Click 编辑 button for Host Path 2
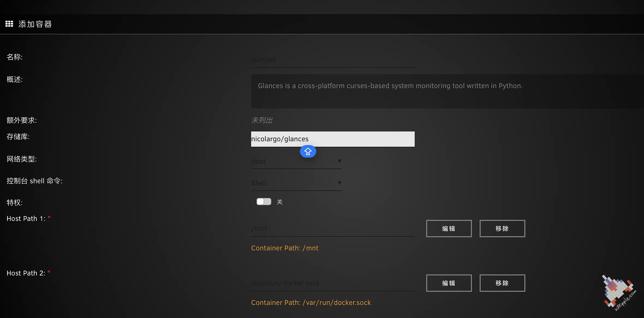Viewport: 644px width, 318px height. coord(449,283)
